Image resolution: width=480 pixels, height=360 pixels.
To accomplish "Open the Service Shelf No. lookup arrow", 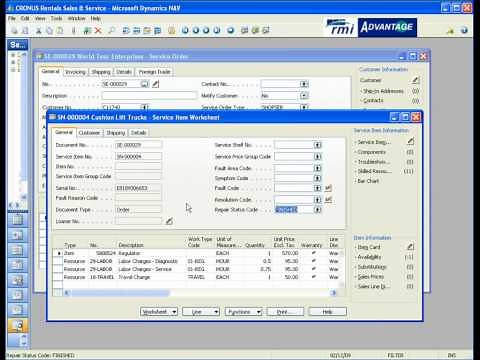I will click(318, 145).
